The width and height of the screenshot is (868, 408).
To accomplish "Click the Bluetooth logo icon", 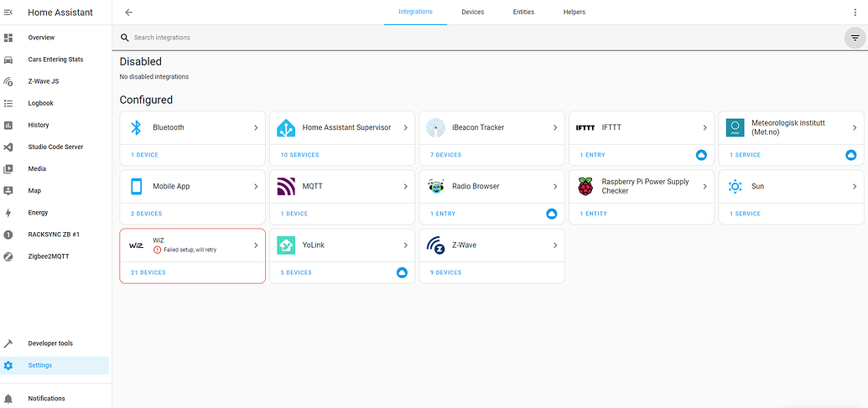I will (136, 127).
